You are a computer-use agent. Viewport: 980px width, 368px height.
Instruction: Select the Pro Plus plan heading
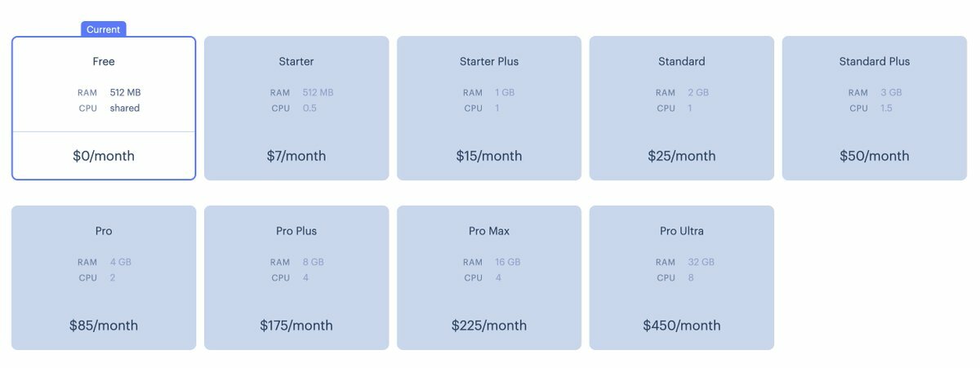pyautogui.click(x=296, y=231)
